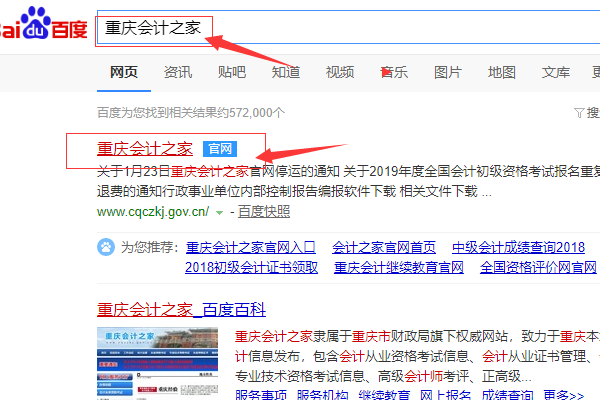
Task: Open the 百度快照 link
Action: coord(264,212)
